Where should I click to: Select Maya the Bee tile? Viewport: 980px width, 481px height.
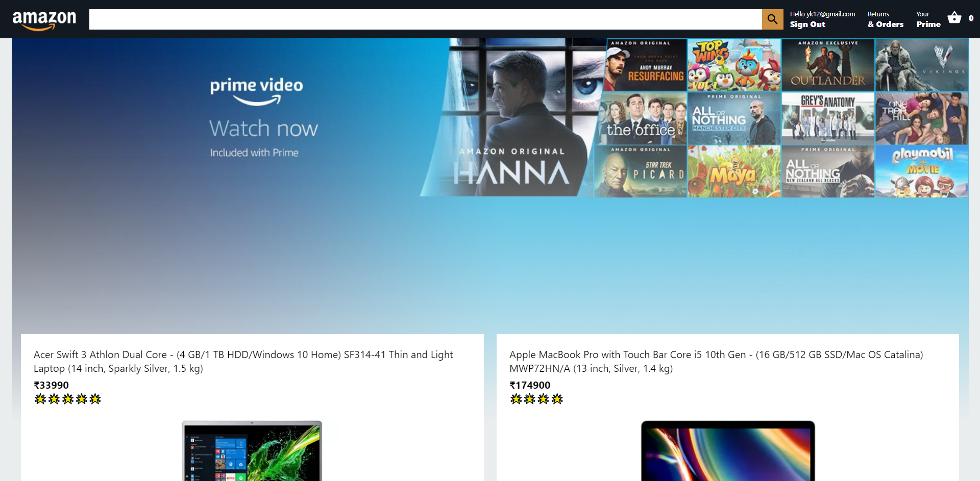734,171
